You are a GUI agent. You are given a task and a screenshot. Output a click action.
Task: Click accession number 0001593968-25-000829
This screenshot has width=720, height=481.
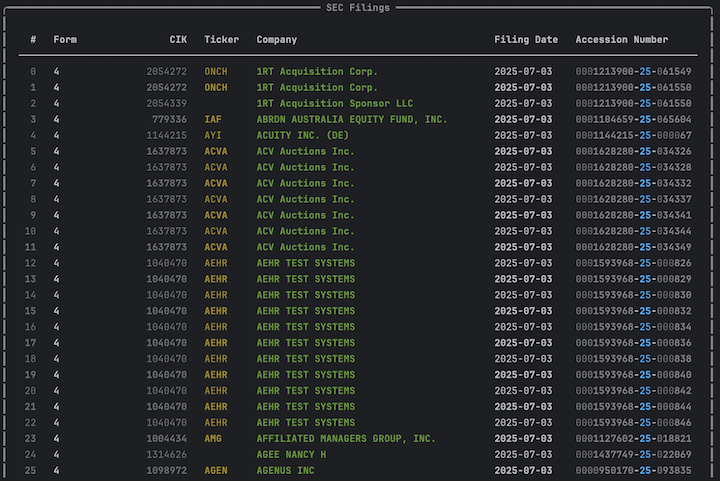coord(633,279)
